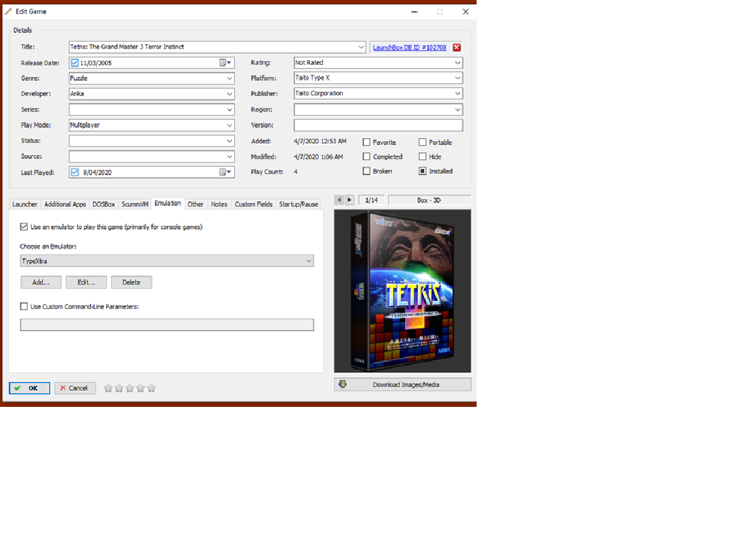Open the ScummVM tab

(x=135, y=204)
